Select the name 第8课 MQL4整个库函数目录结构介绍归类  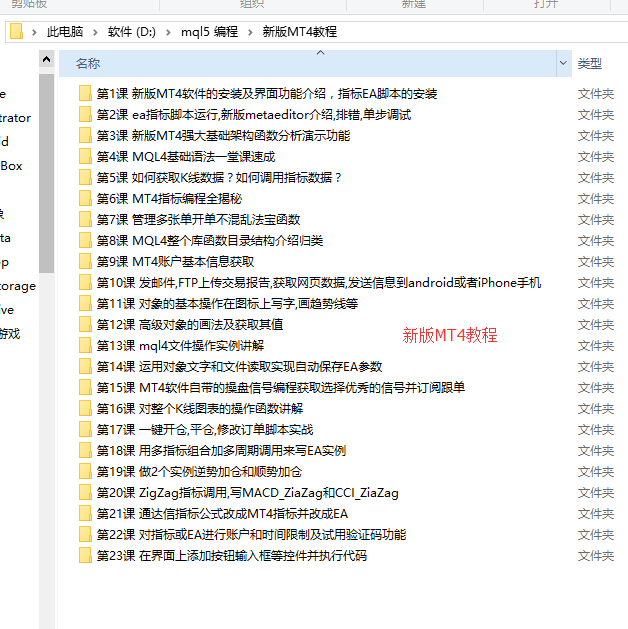coord(210,240)
